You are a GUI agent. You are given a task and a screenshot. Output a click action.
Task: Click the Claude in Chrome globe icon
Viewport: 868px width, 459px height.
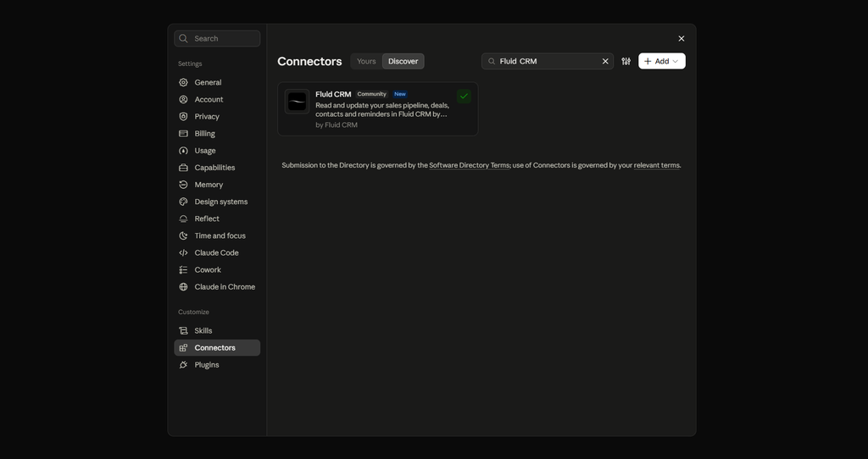pos(183,287)
